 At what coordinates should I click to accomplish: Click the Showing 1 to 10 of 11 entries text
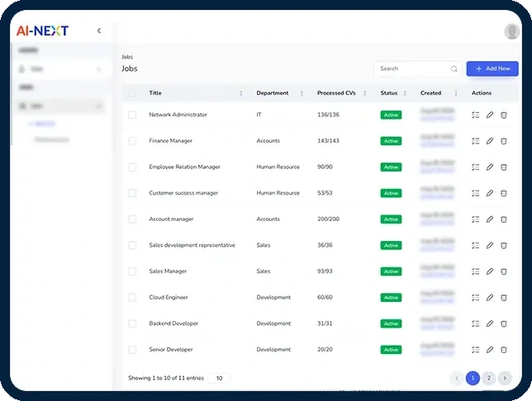click(166, 378)
